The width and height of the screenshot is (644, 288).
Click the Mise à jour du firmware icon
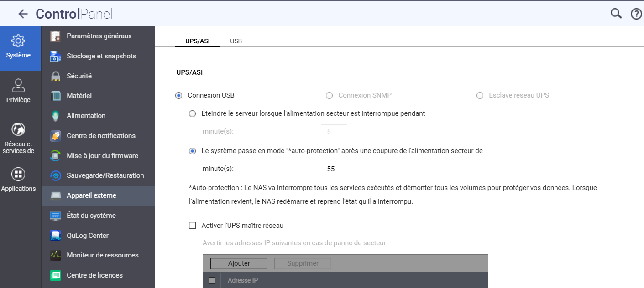pos(55,156)
